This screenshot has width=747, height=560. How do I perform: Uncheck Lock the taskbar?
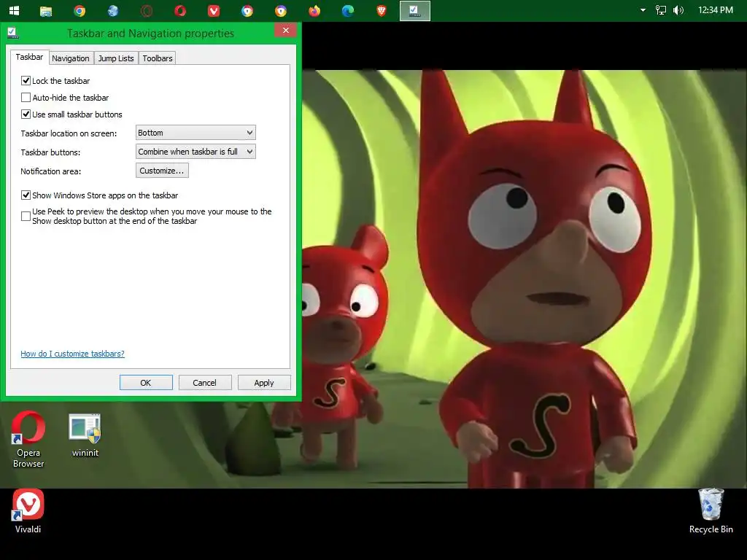pyautogui.click(x=26, y=80)
